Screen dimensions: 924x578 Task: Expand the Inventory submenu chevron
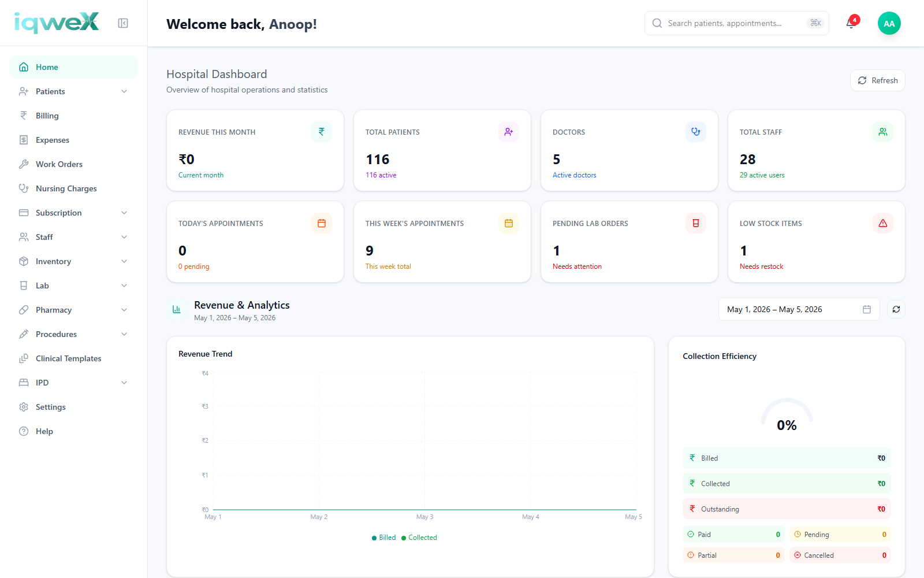[124, 261]
